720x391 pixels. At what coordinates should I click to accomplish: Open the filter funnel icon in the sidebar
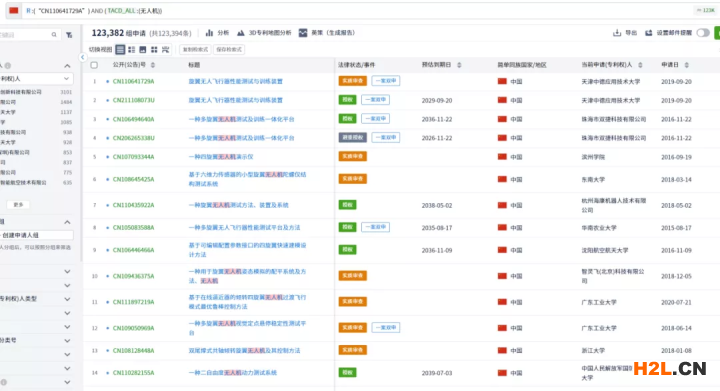pos(69,35)
